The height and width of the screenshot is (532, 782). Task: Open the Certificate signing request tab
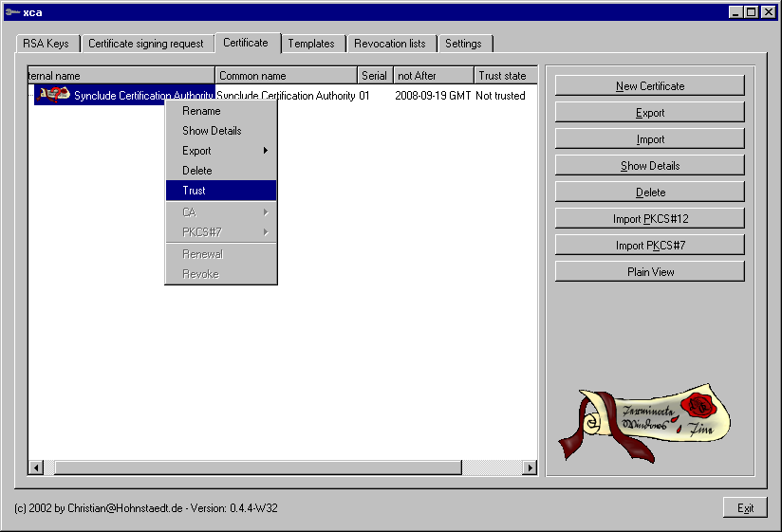[146, 44]
